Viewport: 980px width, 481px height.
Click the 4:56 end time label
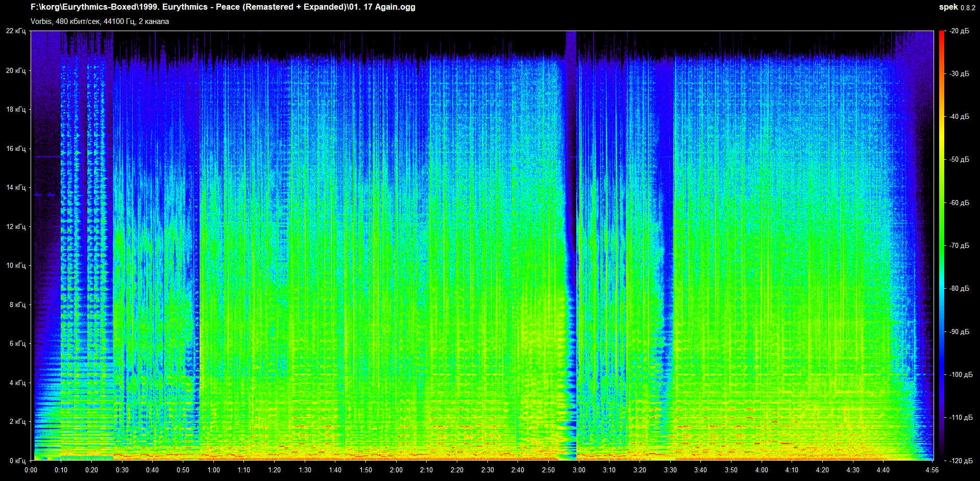point(932,470)
